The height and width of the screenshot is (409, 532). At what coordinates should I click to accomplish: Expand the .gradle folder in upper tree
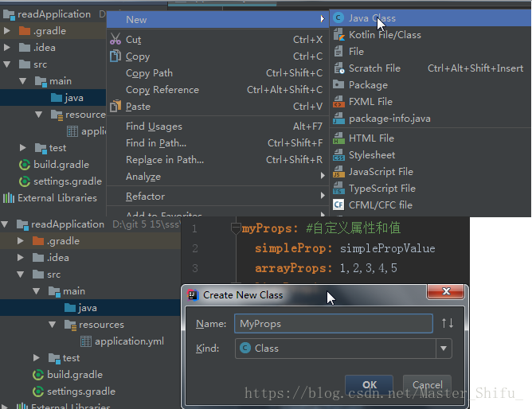click(x=6, y=31)
